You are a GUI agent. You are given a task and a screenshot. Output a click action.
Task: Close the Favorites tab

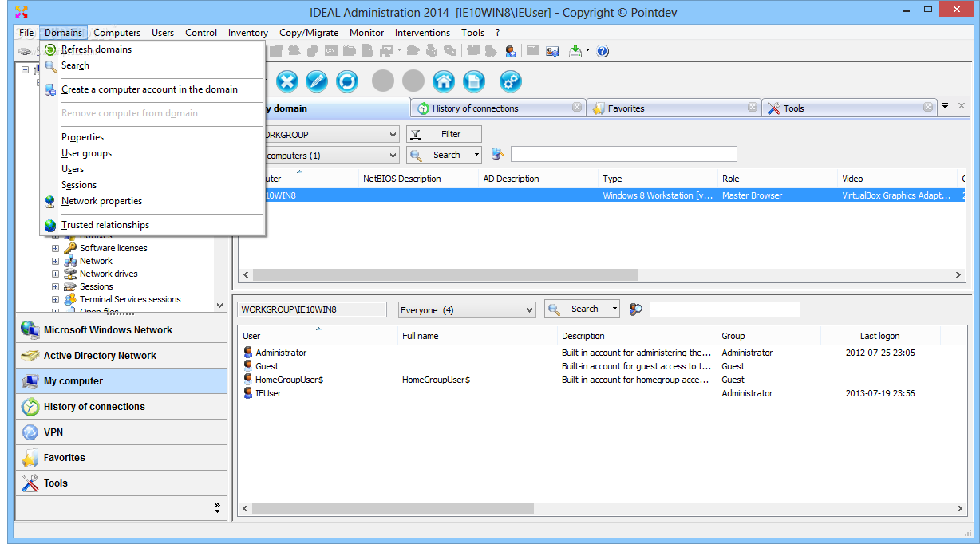tap(753, 108)
